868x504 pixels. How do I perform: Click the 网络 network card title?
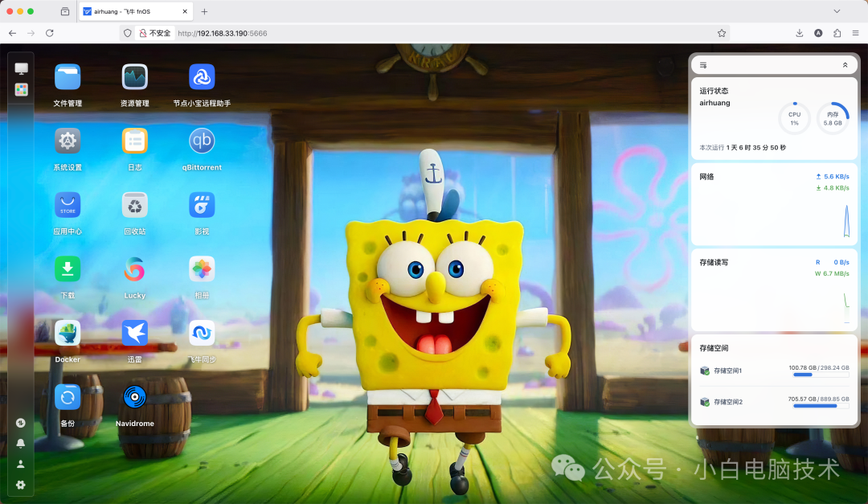(x=706, y=177)
